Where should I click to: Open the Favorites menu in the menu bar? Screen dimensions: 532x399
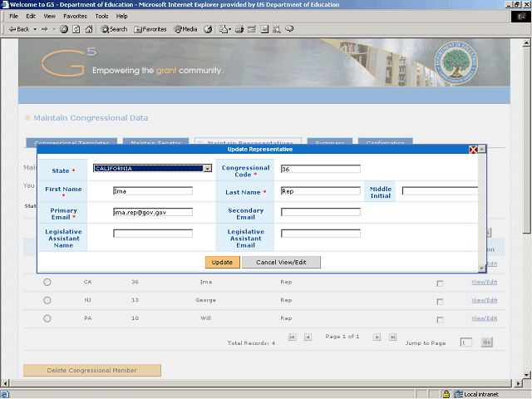[x=75, y=16]
